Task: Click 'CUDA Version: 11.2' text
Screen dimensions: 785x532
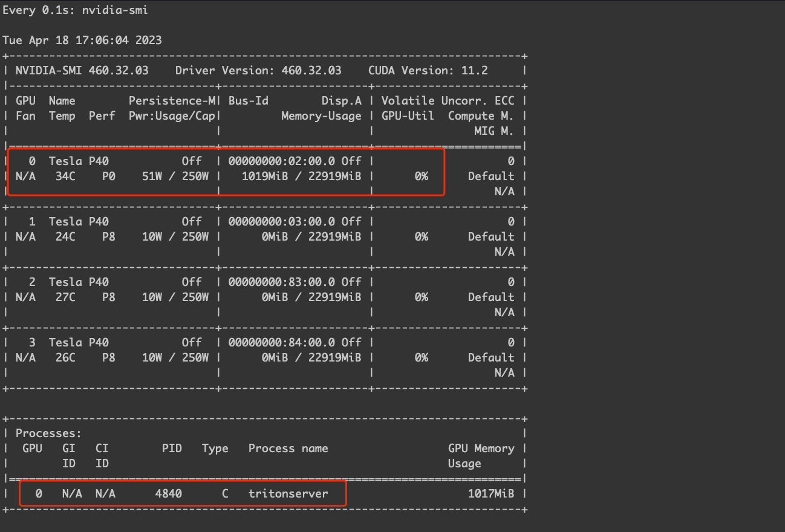Action: point(428,71)
